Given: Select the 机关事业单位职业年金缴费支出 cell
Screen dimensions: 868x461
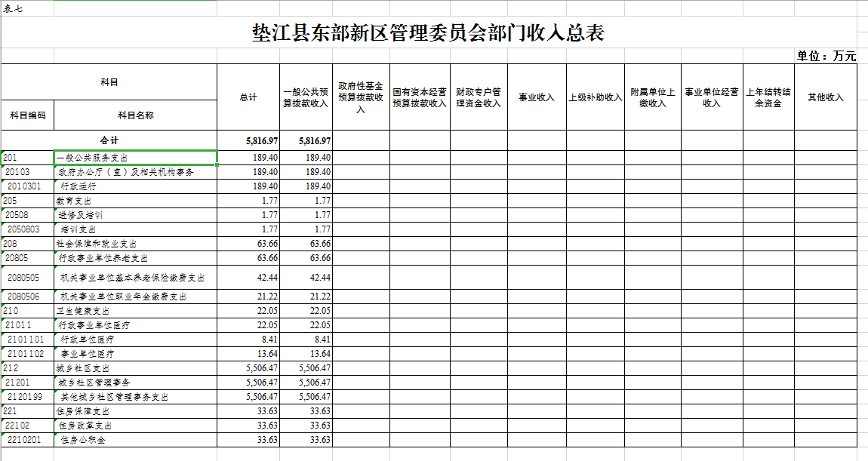Looking at the screenshot, I should 136,297.
